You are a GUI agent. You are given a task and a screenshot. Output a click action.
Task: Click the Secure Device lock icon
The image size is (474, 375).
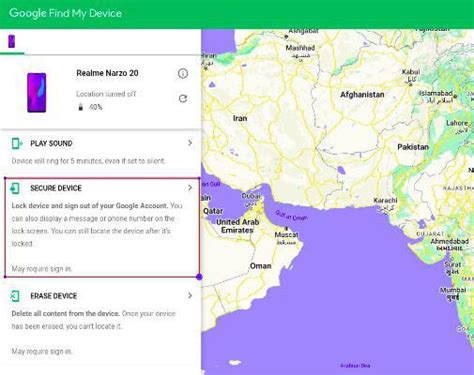[15, 188]
